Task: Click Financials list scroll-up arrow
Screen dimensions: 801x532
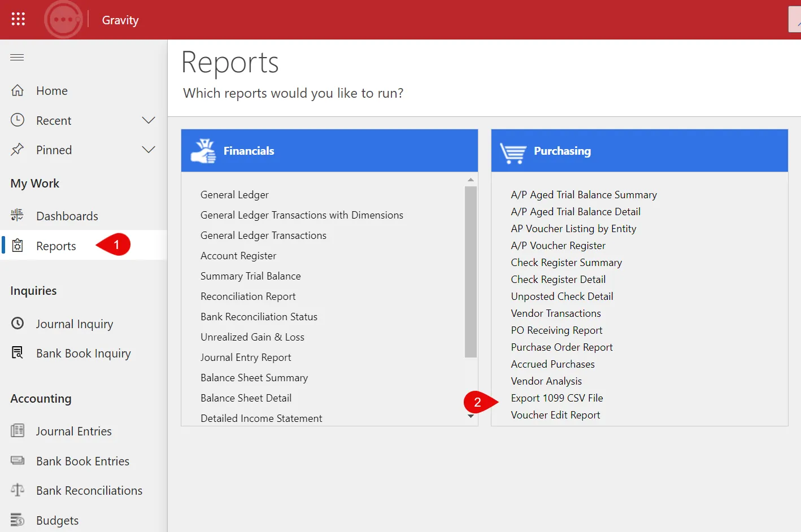Action: [471, 180]
